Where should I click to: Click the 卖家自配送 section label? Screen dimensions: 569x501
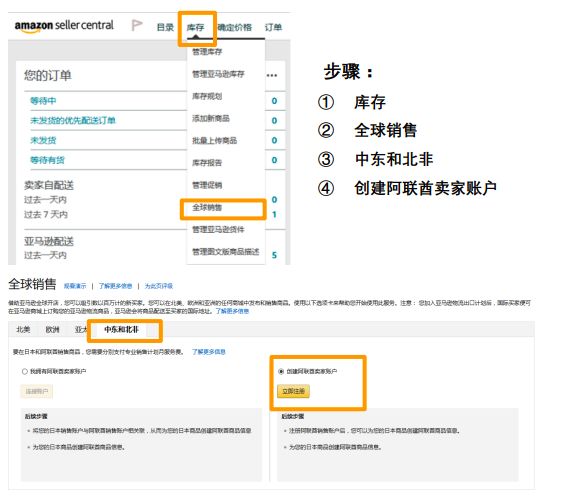coord(49,185)
